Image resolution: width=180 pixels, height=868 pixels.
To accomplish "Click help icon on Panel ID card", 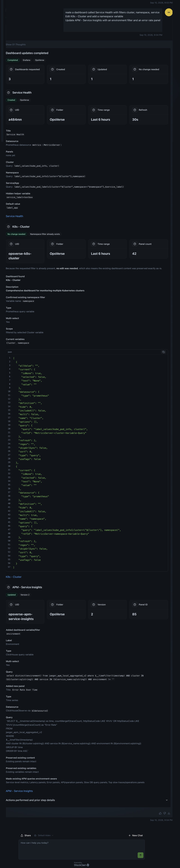I will coord(135,604).
